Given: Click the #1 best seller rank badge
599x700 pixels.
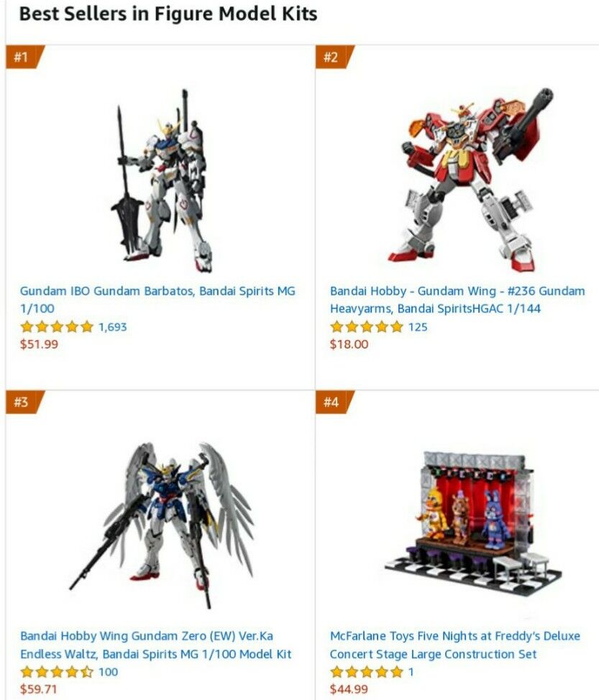Looking at the screenshot, I should coord(23,57).
